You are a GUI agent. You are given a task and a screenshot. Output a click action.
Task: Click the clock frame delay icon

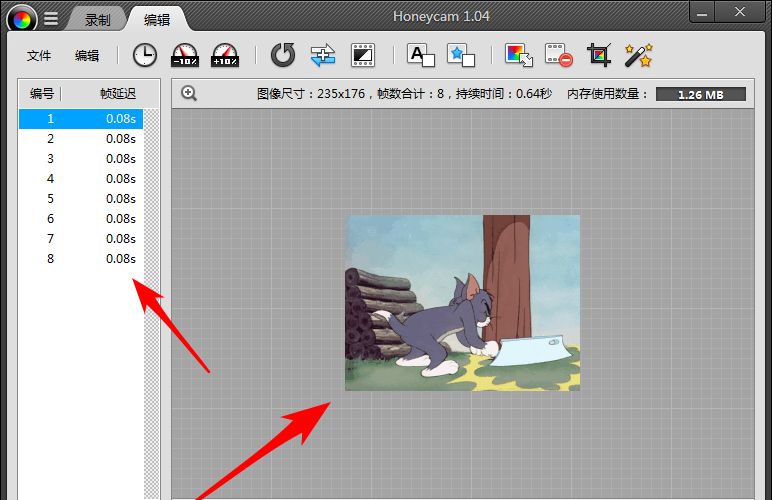coord(145,55)
